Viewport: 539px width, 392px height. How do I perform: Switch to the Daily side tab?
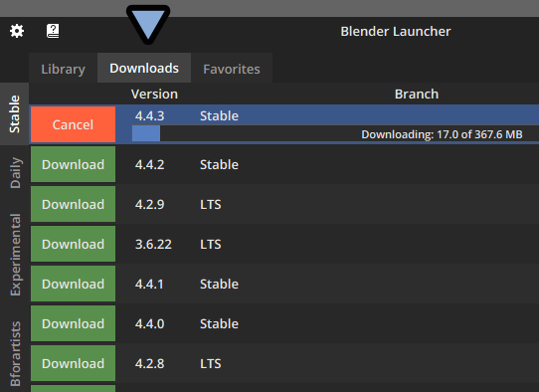pos(15,172)
